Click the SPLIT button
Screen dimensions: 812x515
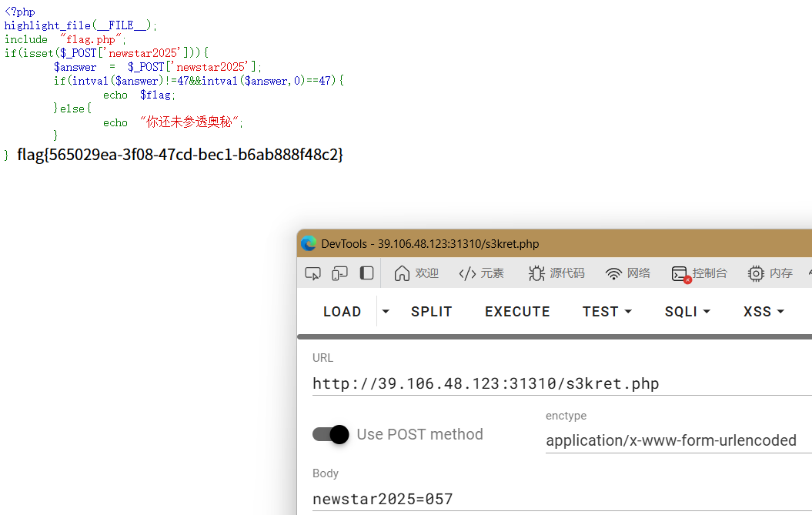431,312
